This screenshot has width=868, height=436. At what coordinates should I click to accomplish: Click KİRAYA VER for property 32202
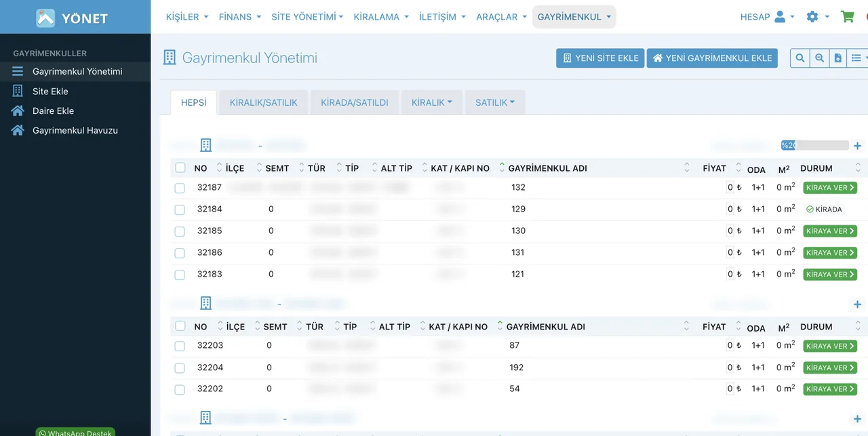click(830, 389)
